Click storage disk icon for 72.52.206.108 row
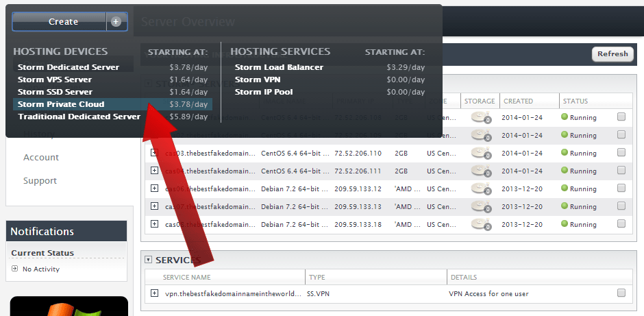This screenshot has height=316, width=644. [x=481, y=117]
